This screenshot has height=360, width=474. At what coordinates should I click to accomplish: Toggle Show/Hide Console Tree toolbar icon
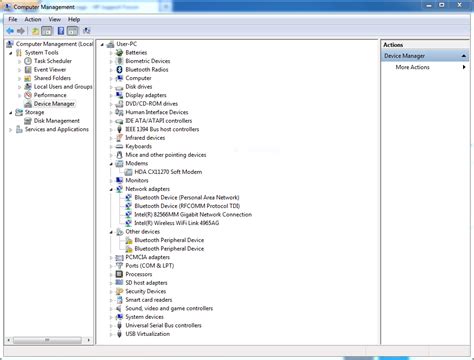pos(47,31)
